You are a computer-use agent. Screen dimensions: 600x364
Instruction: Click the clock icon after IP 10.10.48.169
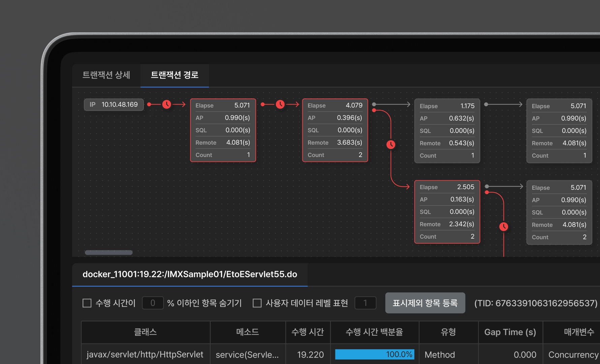point(167,104)
